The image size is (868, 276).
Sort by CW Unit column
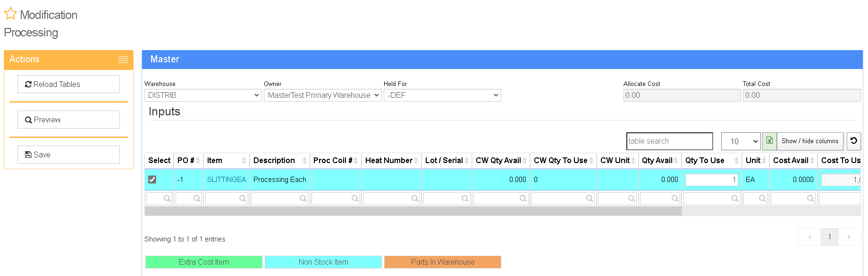pyautogui.click(x=617, y=160)
